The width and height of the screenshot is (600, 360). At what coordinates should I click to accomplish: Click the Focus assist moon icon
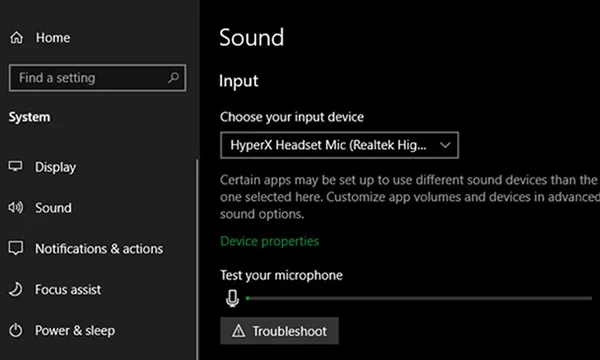[16, 289]
